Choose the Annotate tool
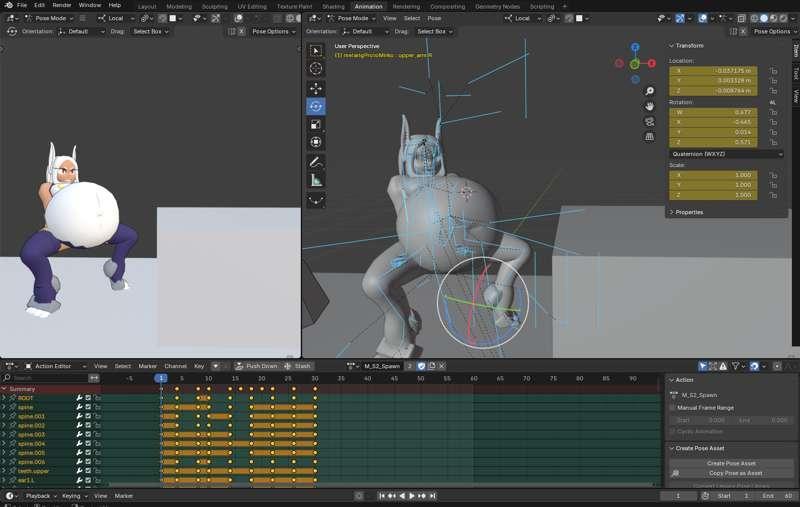This screenshot has width=800, height=507. click(x=316, y=162)
